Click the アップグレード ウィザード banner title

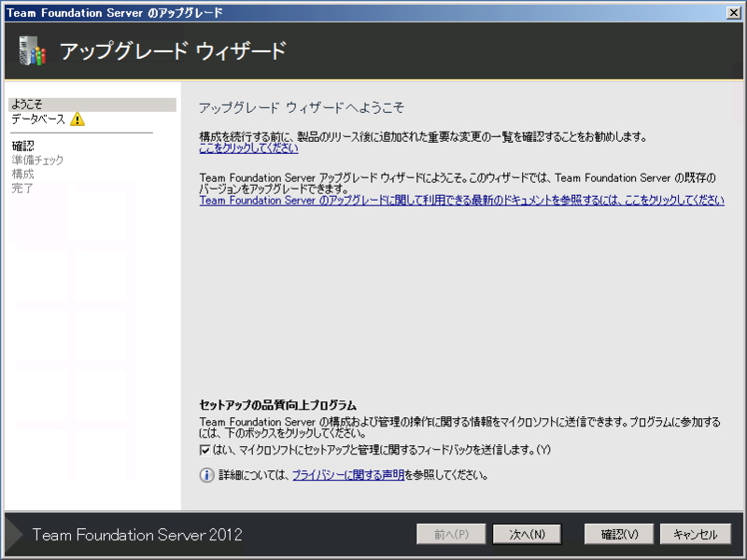(173, 51)
